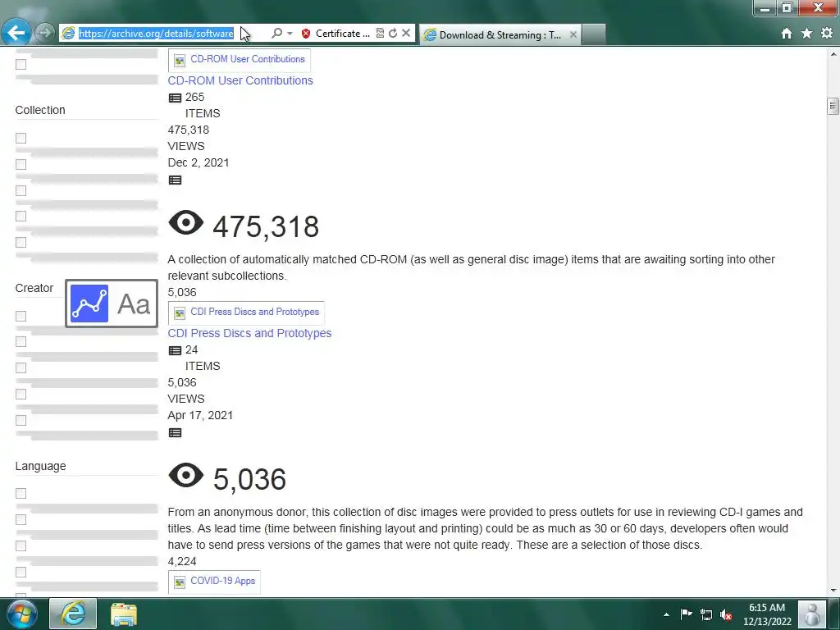Close the Download & Streaming tab
The height and width of the screenshot is (630, 840).
573,34
